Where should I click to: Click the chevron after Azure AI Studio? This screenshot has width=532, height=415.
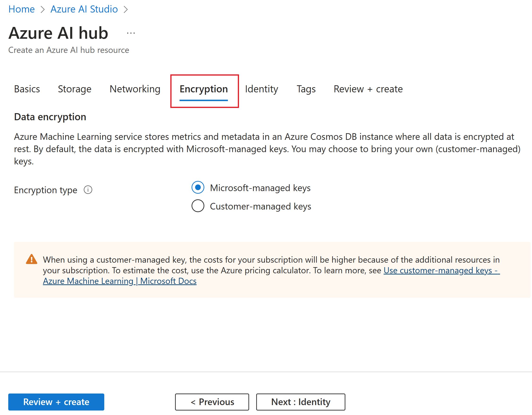click(126, 9)
